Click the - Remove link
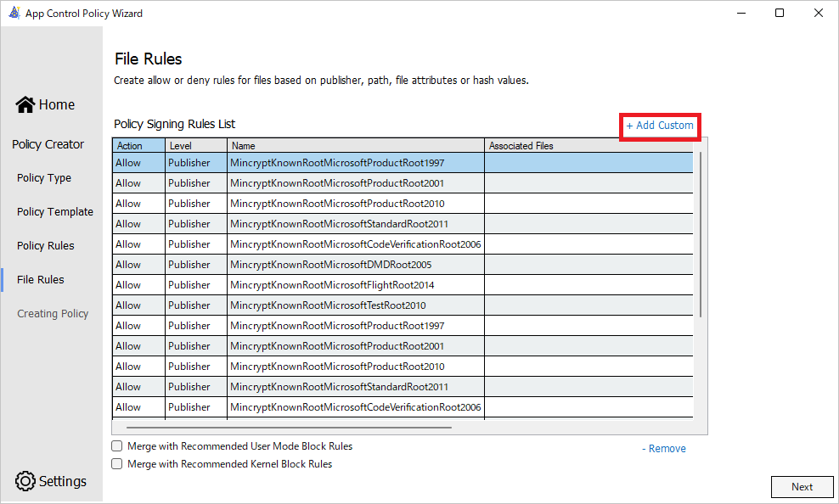The image size is (839, 504). tap(664, 448)
